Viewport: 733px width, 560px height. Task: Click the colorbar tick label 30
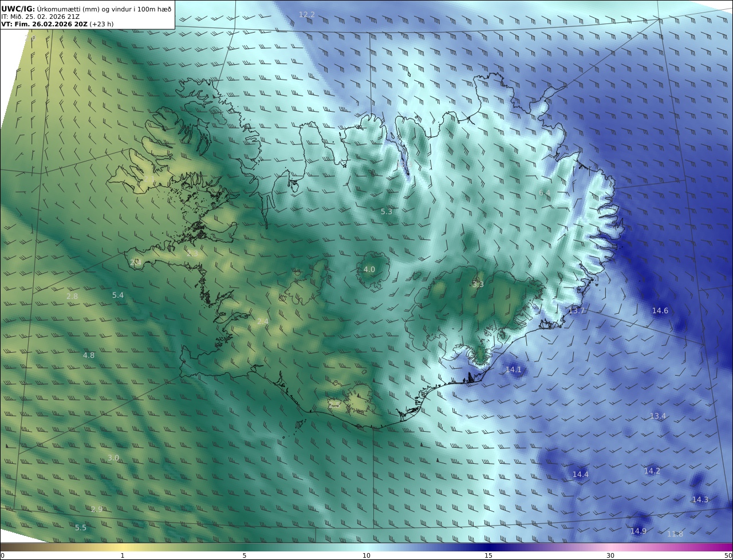pyautogui.click(x=610, y=555)
